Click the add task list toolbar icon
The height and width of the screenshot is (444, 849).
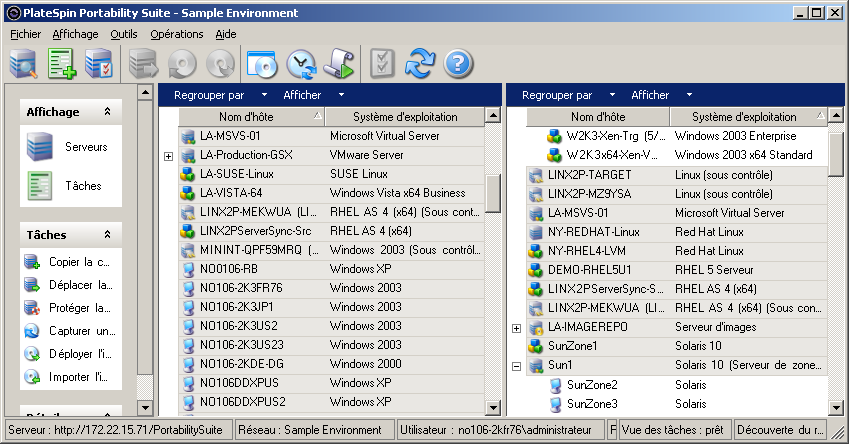(x=62, y=64)
